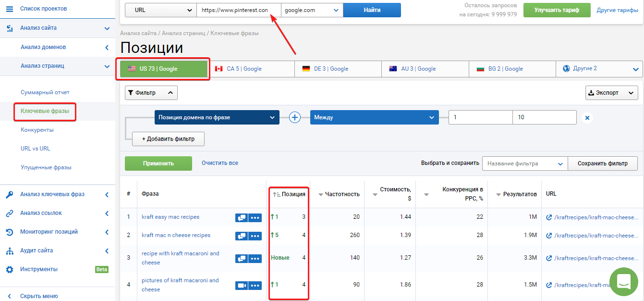Click the + Добавить фильтр button
The width and height of the screenshot is (644, 301).
pyautogui.click(x=168, y=139)
